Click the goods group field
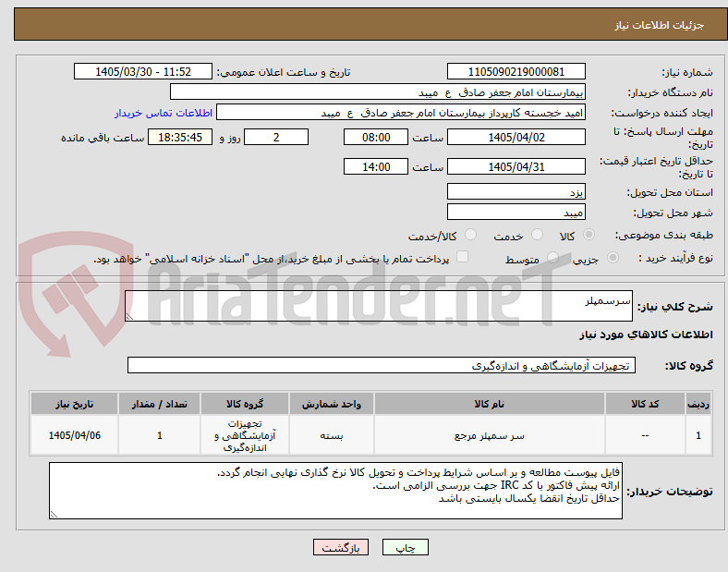Image resolution: width=728 pixels, height=572 pixels. point(382,365)
